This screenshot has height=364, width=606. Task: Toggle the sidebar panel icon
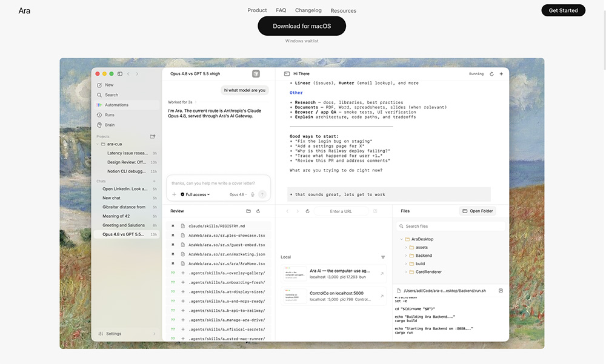tap(120, 74)
